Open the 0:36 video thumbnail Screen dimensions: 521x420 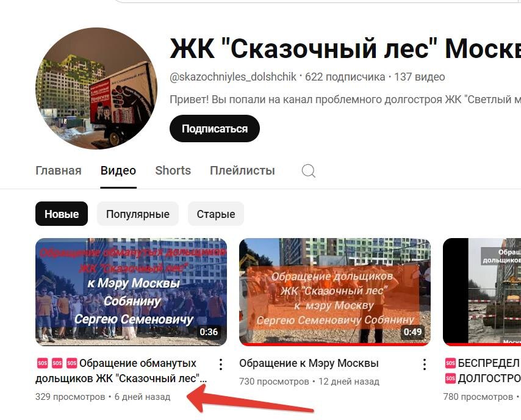131,292
